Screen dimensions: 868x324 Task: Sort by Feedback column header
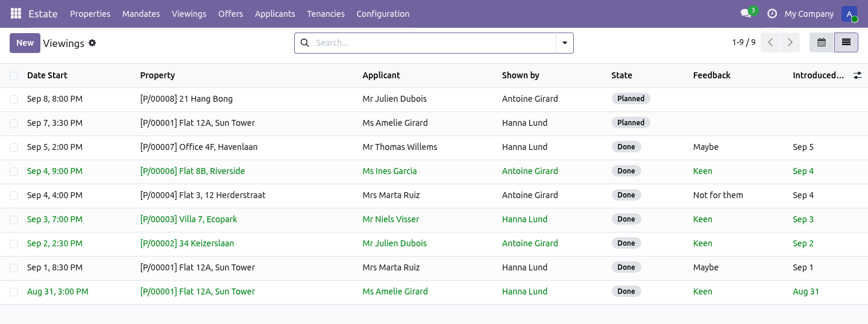pyautogui.click(x=711, y=75)
